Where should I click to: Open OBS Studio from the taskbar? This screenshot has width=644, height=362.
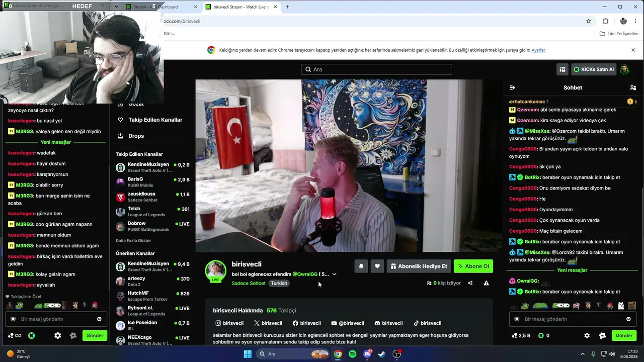397,354
